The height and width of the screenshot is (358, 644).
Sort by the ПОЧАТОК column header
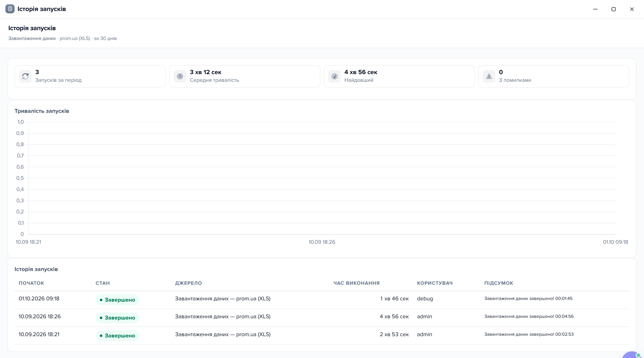[x=31, y=283]
